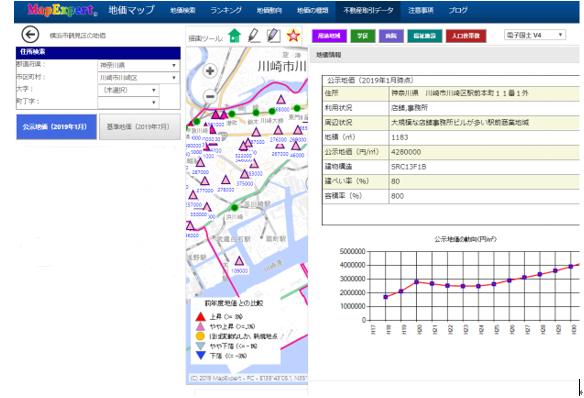Click the 109000 land price triangle marker
Image resolution: width=584 pixels, height=398 pixels.
[239, 261]
